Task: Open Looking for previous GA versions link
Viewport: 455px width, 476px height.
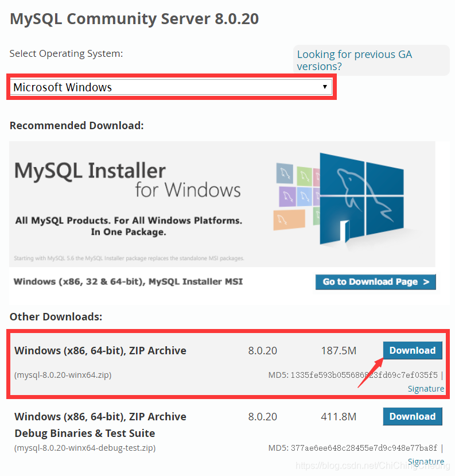Action: 354,60
